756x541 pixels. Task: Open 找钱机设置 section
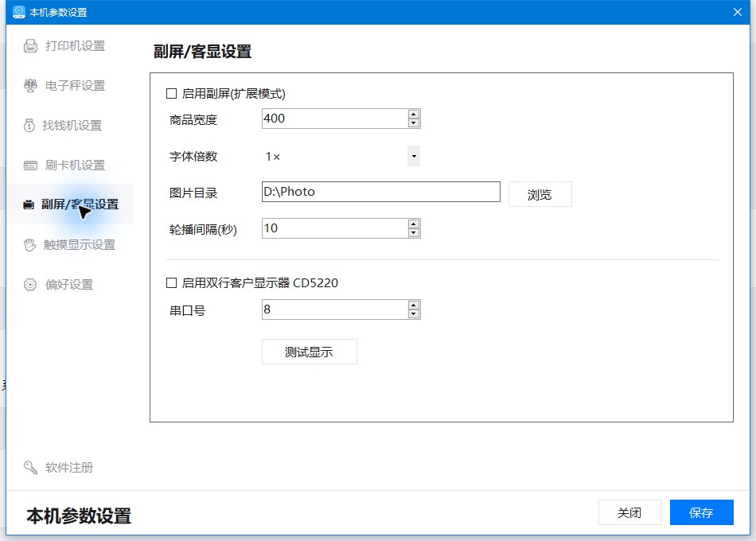[70, 126]
